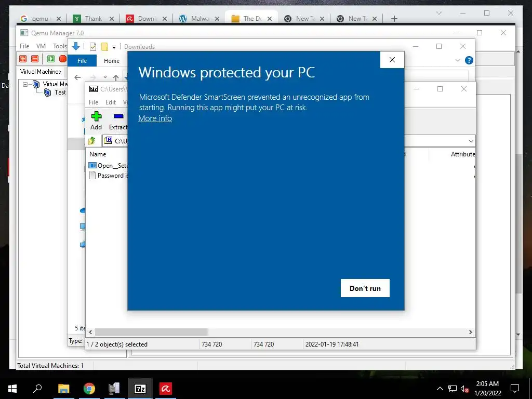Sort by the Name column in 7-Zip
Viewport: 532px width, 399px height.
pyautogui.click(x=98, y=154)
